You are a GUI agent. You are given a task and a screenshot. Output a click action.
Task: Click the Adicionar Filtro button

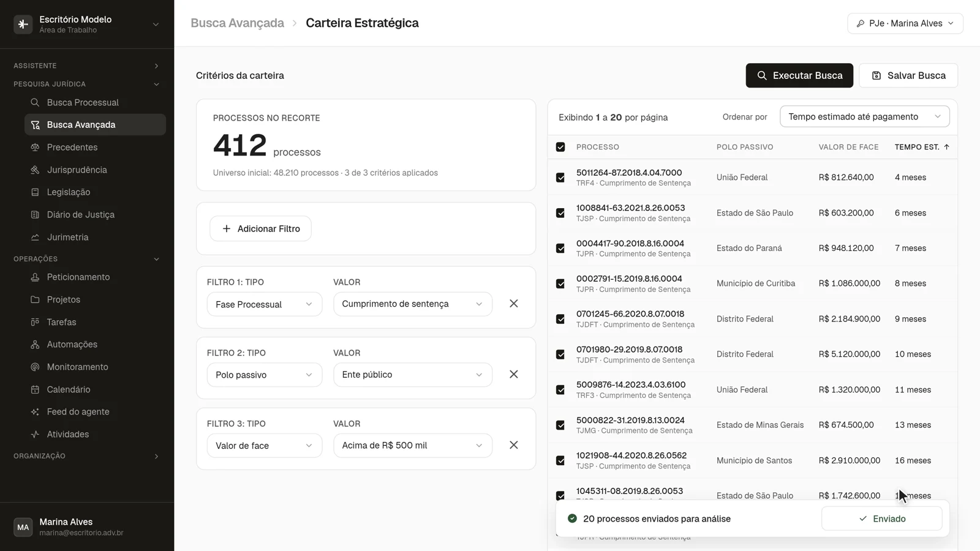[260, 228]
